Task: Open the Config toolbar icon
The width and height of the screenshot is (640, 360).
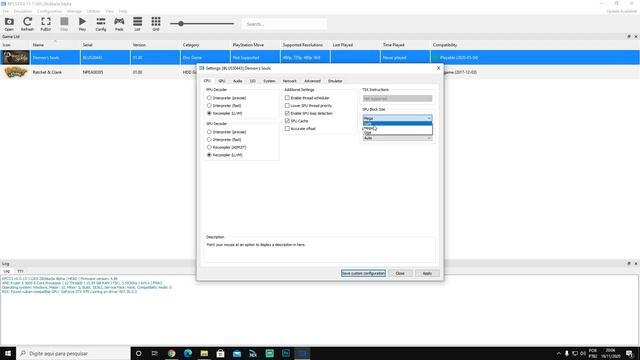Action: click(101, 24)
